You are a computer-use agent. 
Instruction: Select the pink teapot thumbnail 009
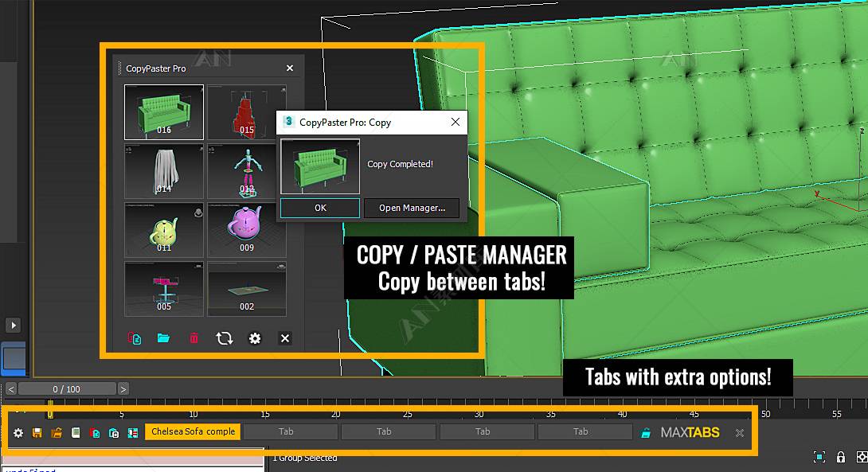pyautogui.click(x=247, y=230)
